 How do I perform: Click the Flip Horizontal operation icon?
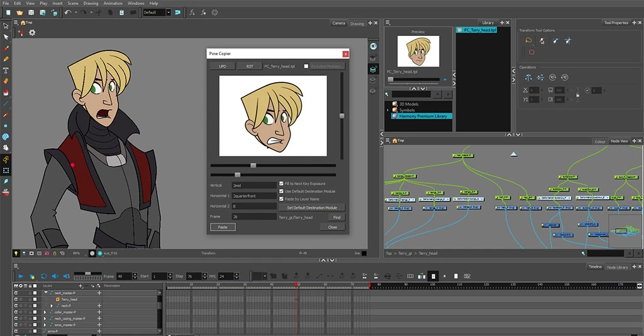pyautogui.click(x=528, y=77)
